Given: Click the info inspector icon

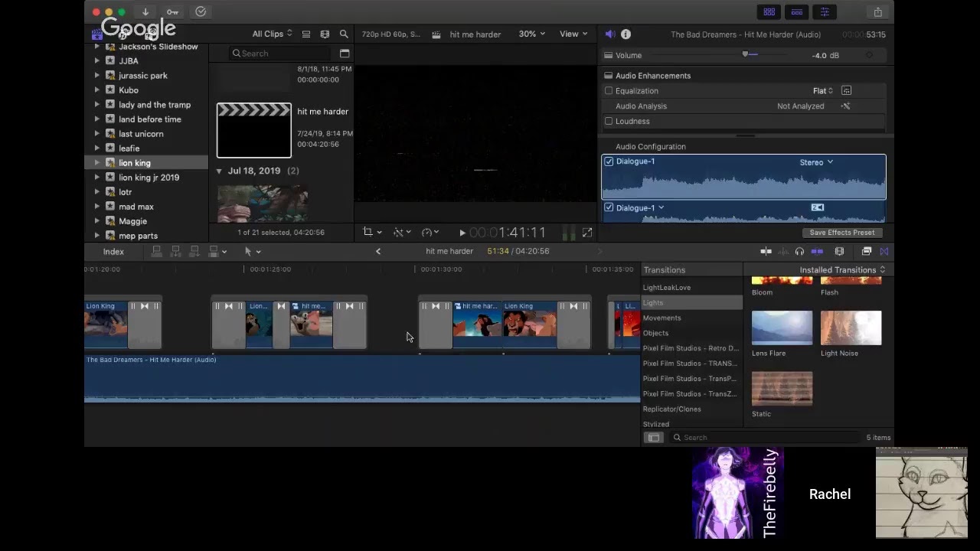Looking at the screenshot, I should 626,34.
